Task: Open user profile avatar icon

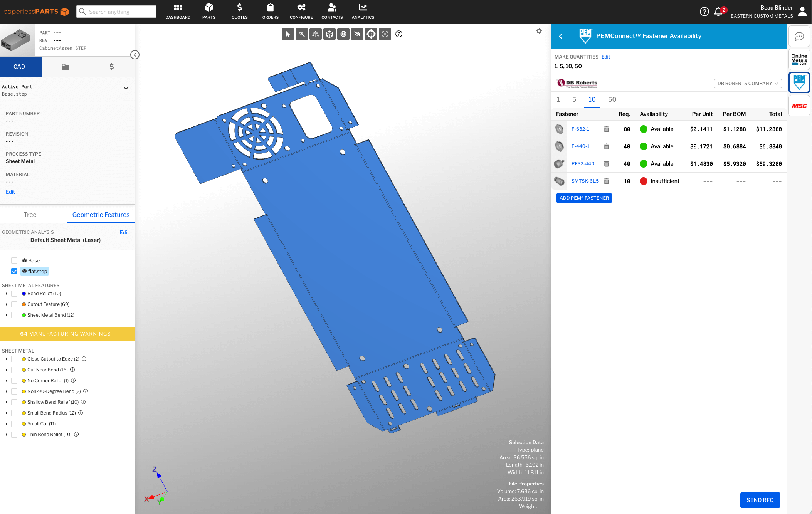Action: point(802,12)
